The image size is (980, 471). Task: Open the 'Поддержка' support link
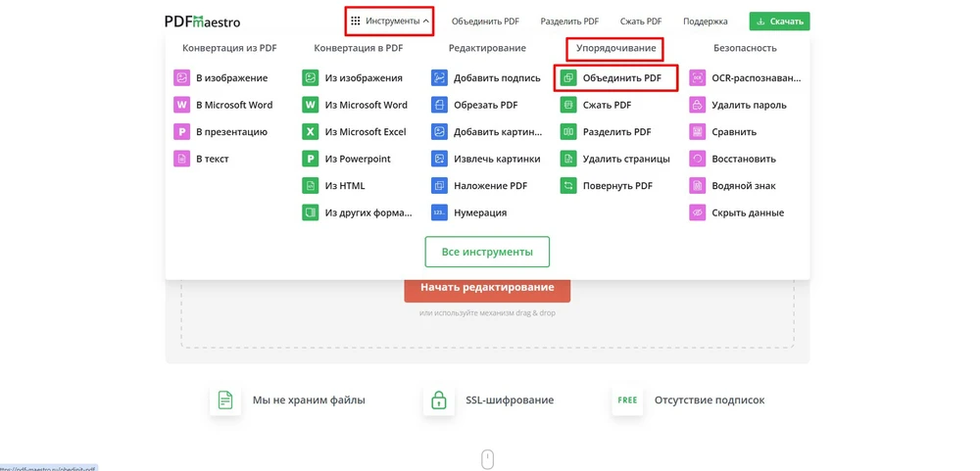click(x=705, y=22)
